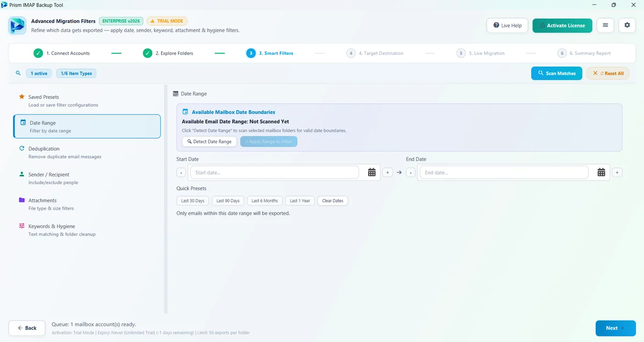Click the Next button
The width and height of the screenshot is (644, 342).
pos(616,328)
